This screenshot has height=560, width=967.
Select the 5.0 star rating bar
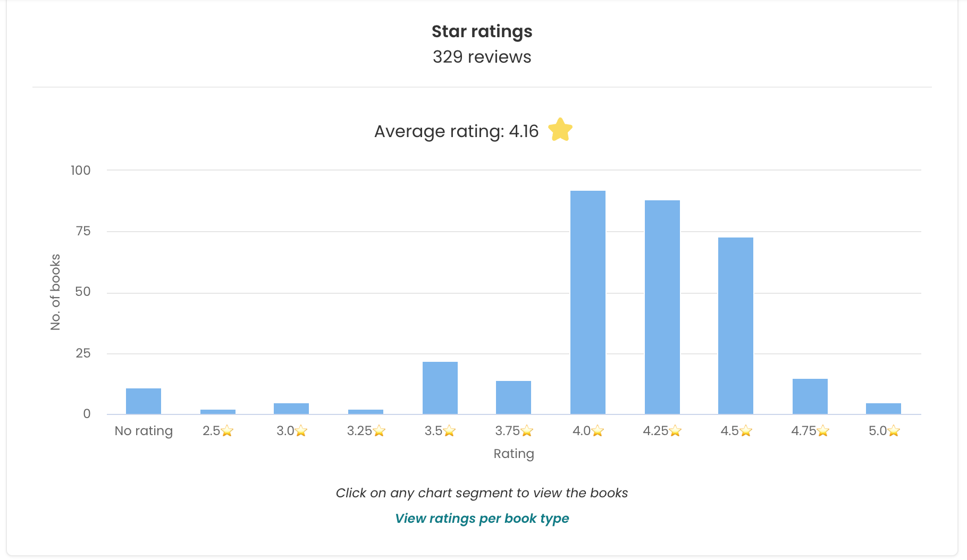[x=884, y=409]
